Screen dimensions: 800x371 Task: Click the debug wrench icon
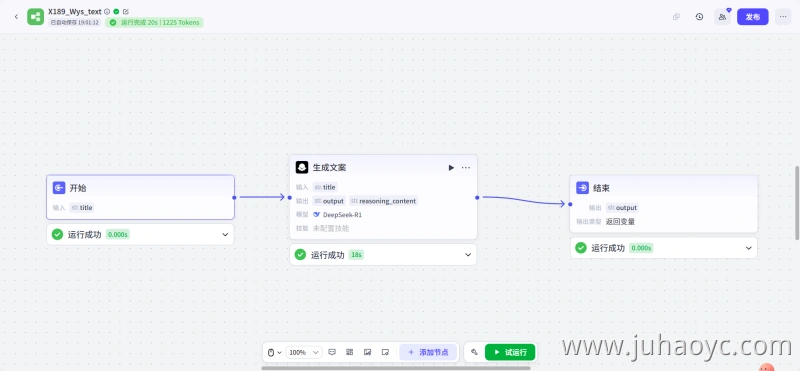tap(474, 352)
